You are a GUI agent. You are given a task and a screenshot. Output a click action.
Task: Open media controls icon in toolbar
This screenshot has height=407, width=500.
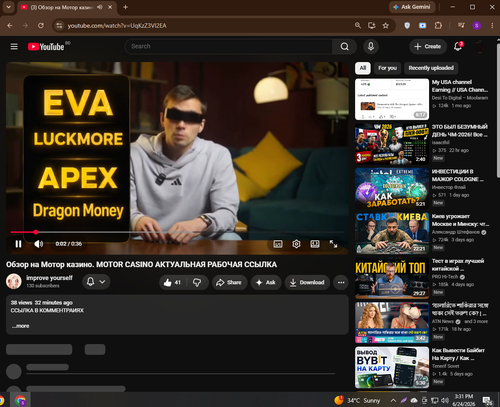461,26
